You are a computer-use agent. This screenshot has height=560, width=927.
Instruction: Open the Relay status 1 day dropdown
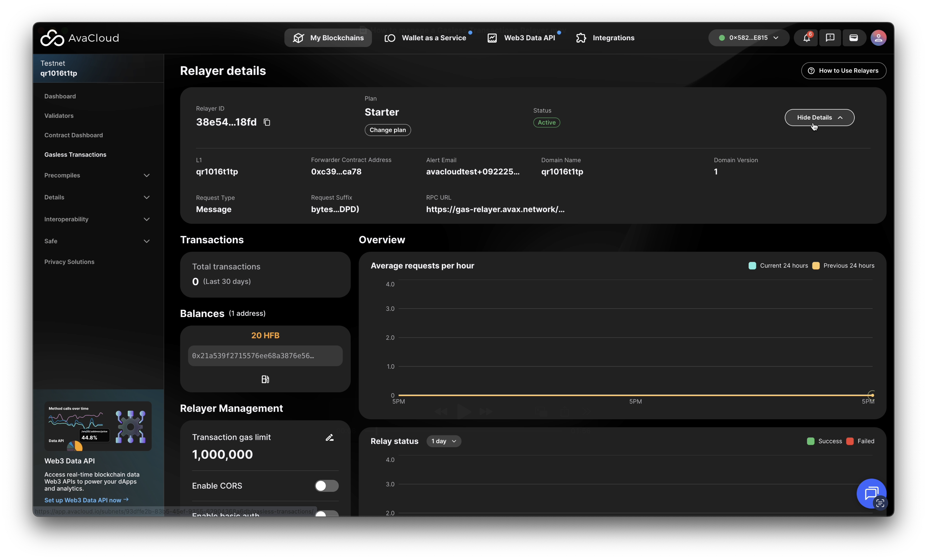coord(444,441)
